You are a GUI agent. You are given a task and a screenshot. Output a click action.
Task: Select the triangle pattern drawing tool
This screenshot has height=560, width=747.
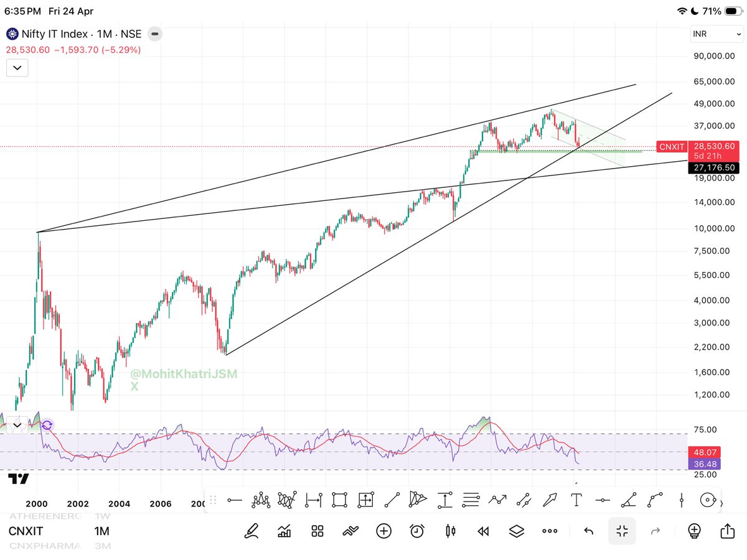pyautogui.click(x=418, y=500)
